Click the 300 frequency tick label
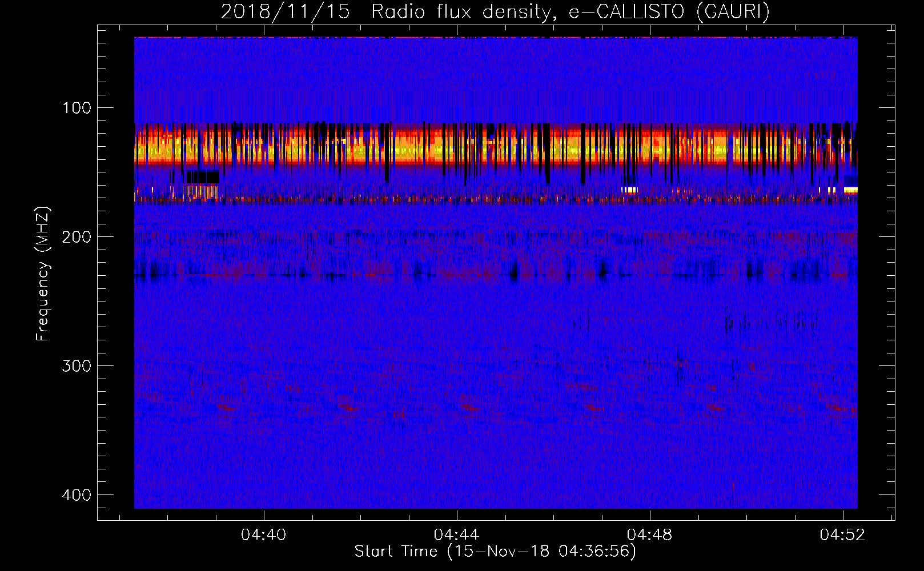 pyautogui.click(x=77, y=366)
